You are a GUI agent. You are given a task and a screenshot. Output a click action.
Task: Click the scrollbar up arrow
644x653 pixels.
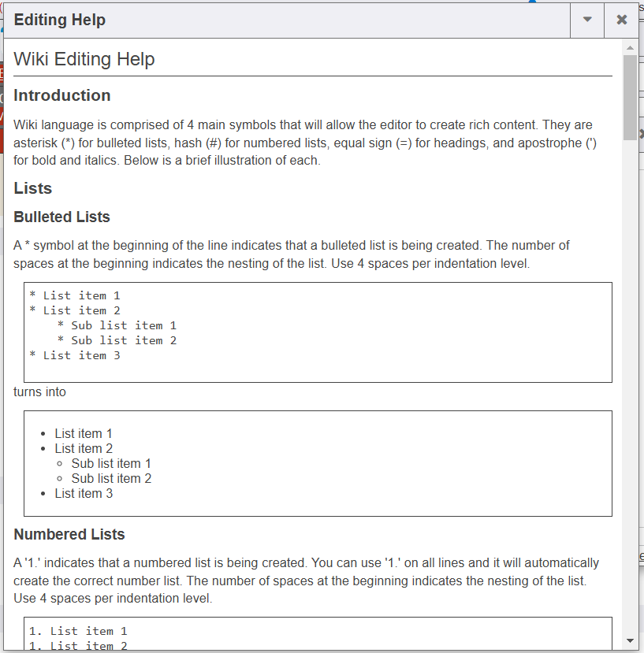[x=629, y=48]
